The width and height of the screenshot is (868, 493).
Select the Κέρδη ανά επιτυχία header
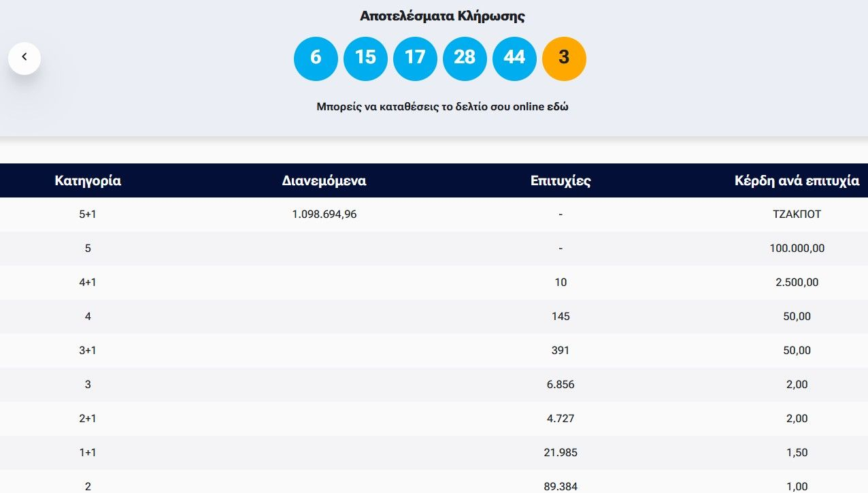[797, 181]
